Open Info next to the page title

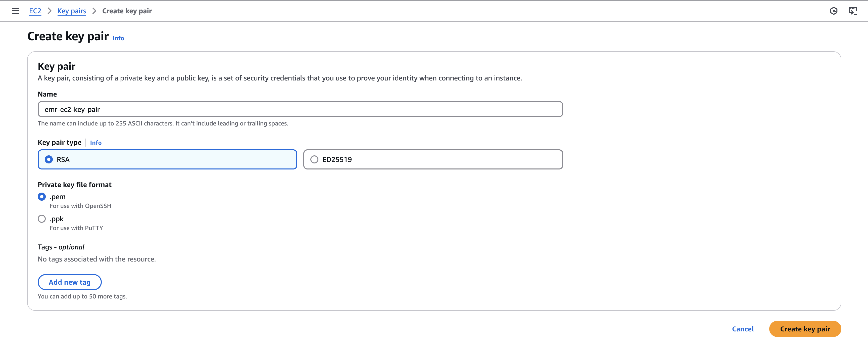pos(118,38)
